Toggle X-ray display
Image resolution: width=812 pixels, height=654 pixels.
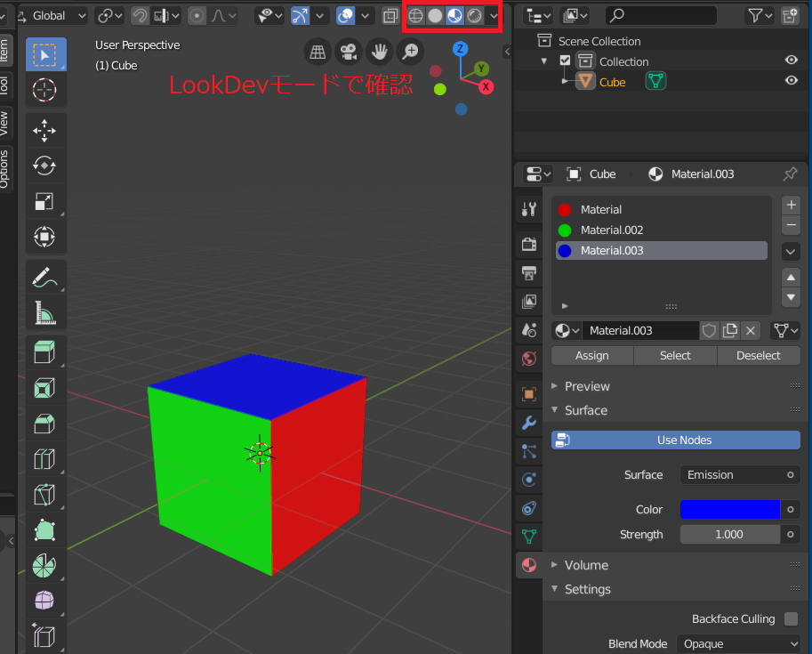[390, 16]
